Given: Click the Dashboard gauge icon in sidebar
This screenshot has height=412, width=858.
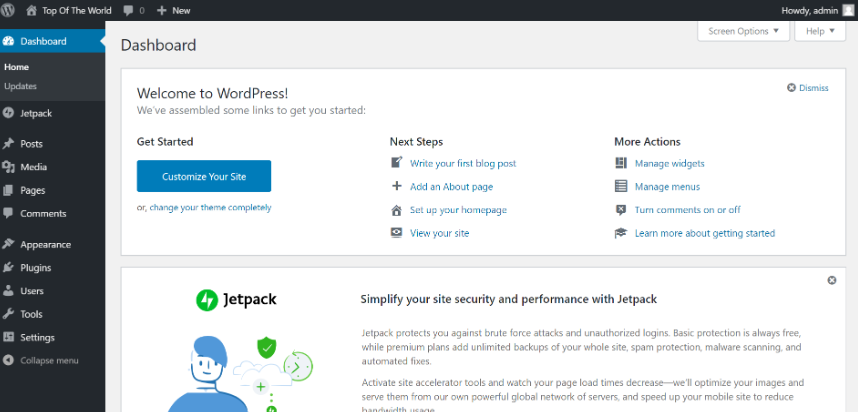Looking at the screenshot, I should point(8,41).
